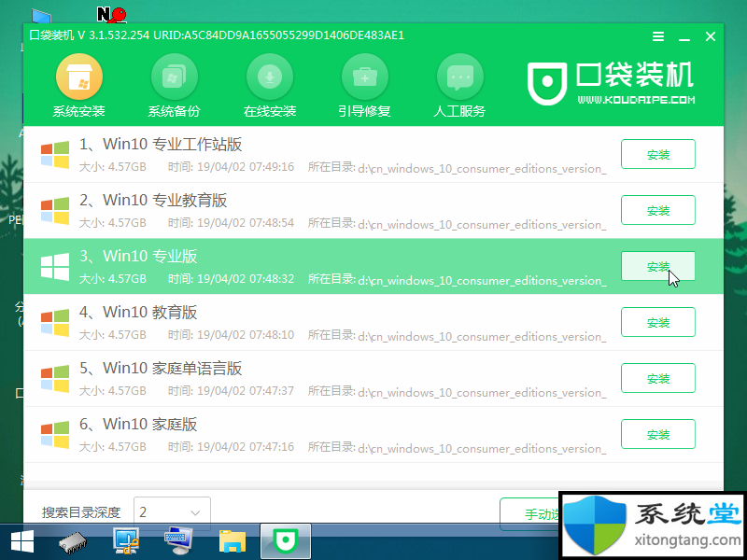
Task: Open the 系统安装 section
Action: tap(79, 87)
